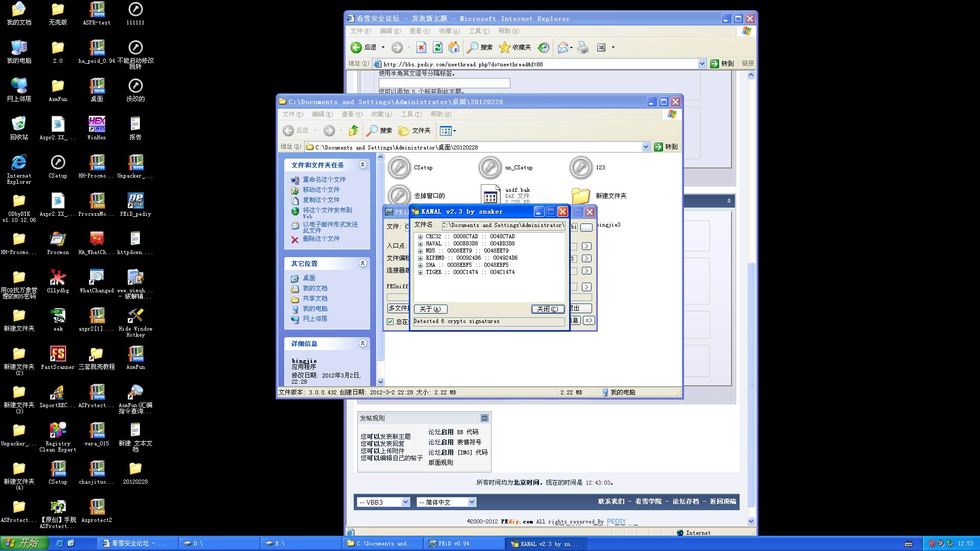Open the Views dropdown in Explorer toolbar
The height and width of the screenshot is (551, 980).
pyautogui.click(x=448, y=131)
